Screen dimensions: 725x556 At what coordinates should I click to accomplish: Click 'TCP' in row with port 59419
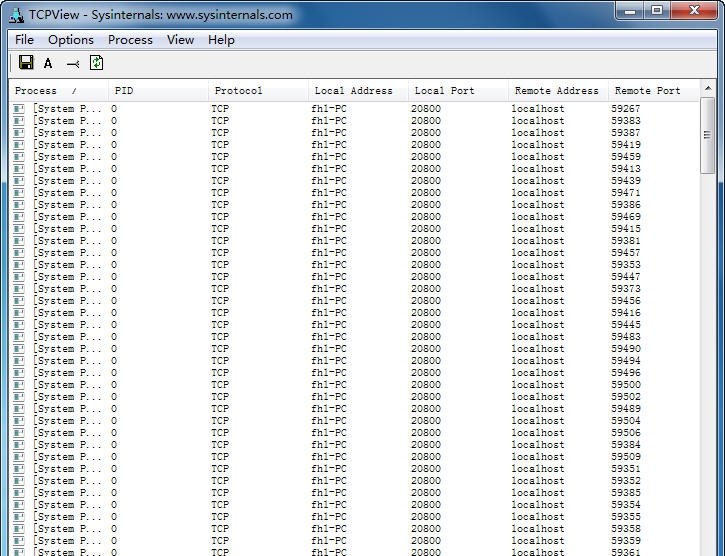pyautogui.click(x=220, y=145)
